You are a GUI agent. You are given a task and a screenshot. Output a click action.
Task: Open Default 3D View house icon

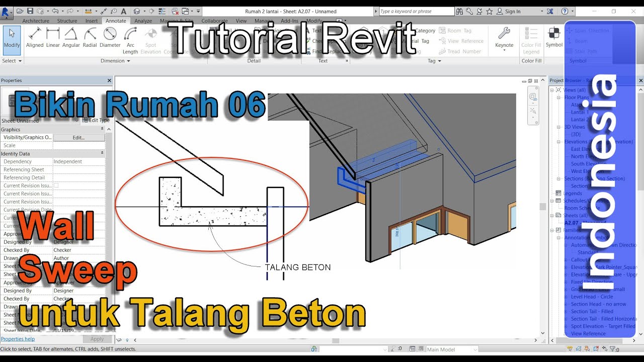pos(137,11)
